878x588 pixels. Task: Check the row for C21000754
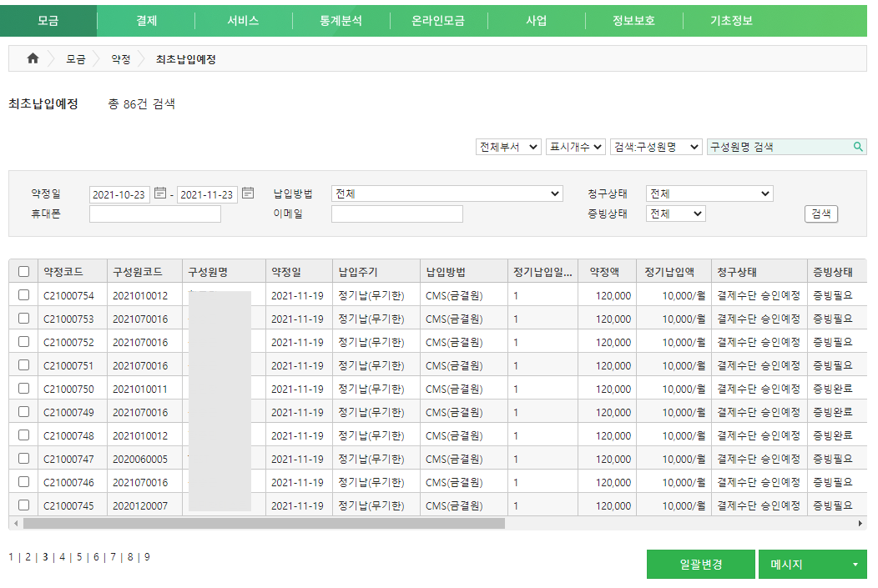pos(23,295)
